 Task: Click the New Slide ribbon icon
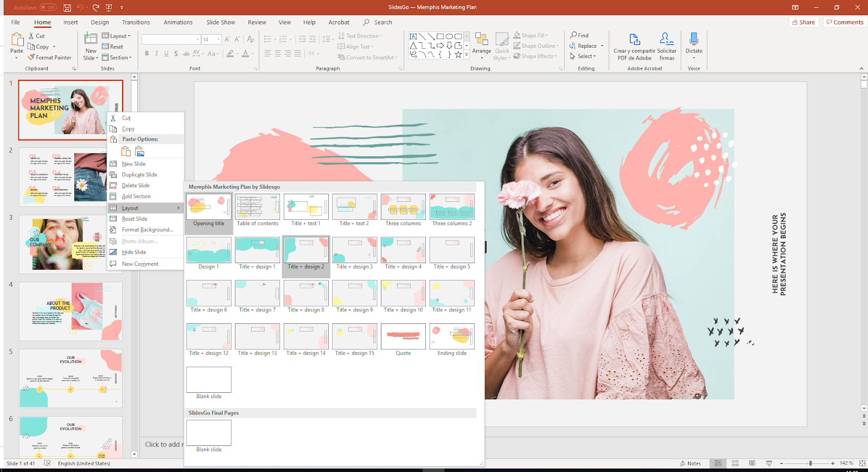(x=91, y=39)
